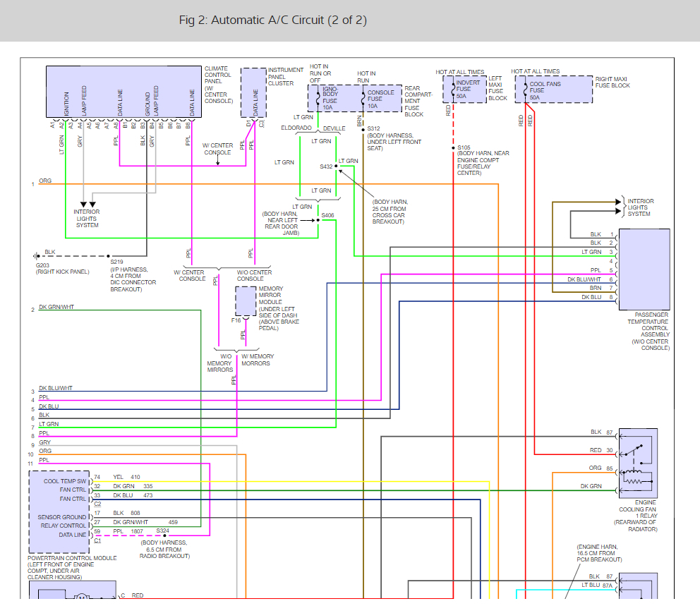
Task: Click the DEVILLE label
Action: coord(334,128)
